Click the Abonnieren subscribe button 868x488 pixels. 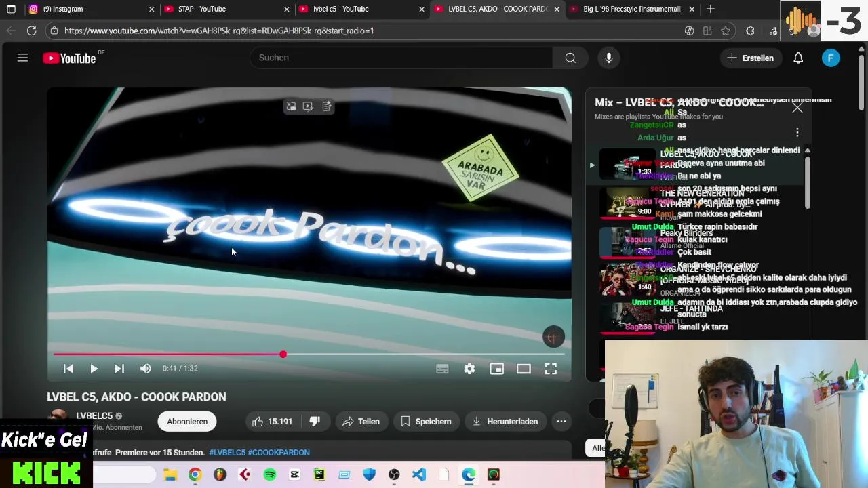(187, 422)
